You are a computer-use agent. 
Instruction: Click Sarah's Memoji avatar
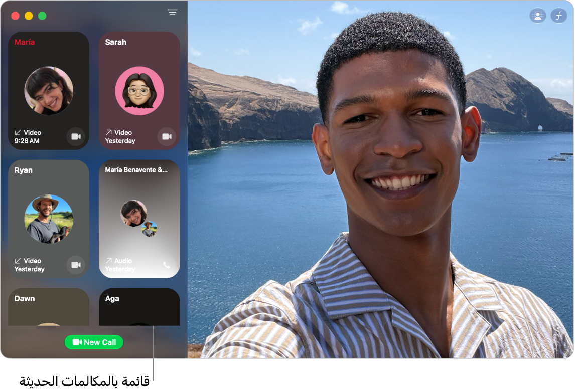tap(139, 91)
